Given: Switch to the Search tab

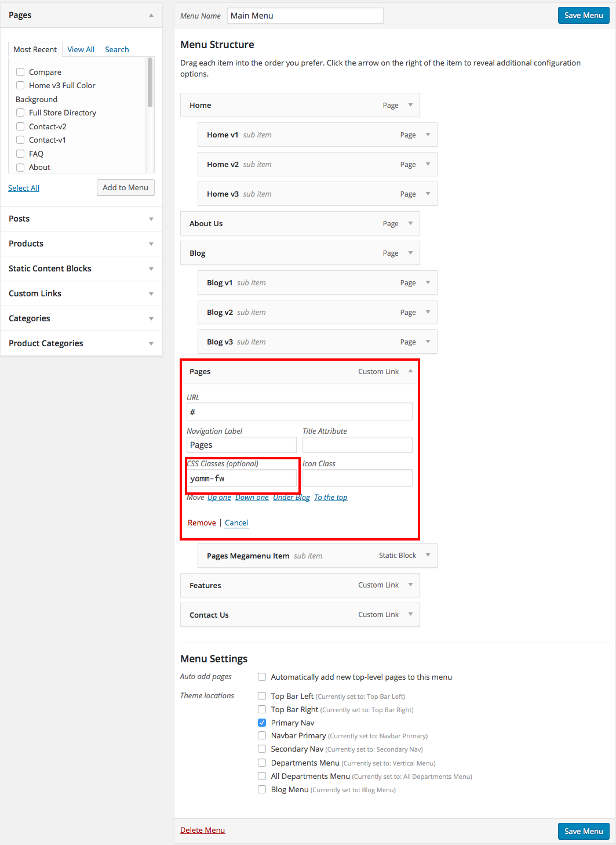Looking at the screenshot, I should (116, 49).
